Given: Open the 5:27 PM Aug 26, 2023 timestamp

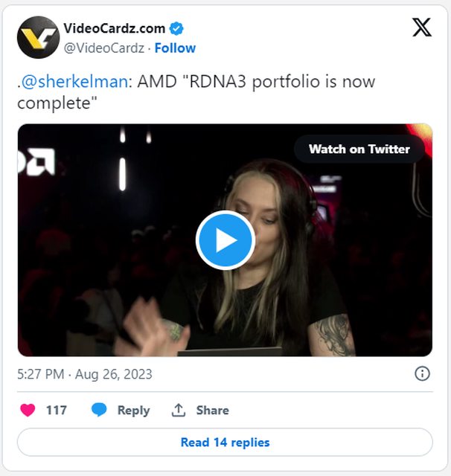Looking at the screenshot, I should 85,374.
